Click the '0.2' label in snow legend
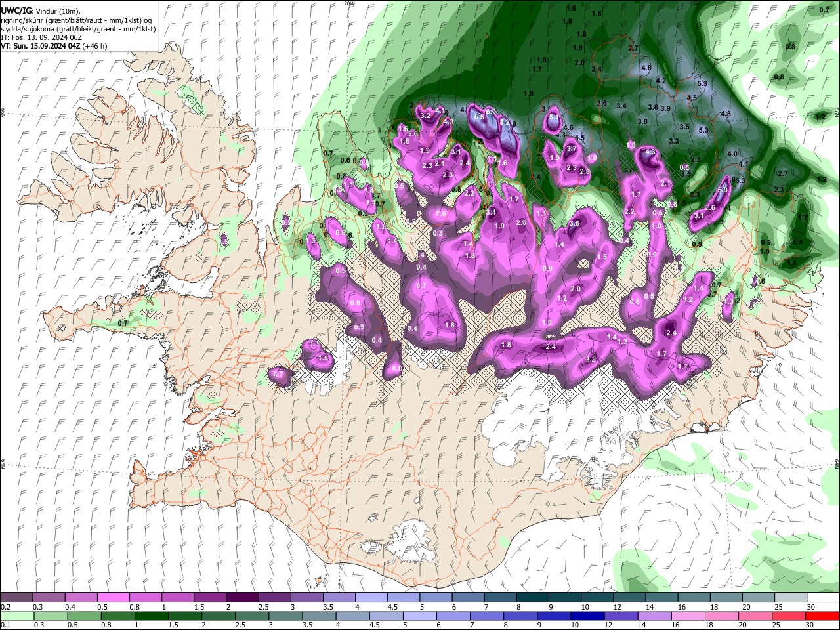Screen dimensions: 840x630 coord(5,607)
